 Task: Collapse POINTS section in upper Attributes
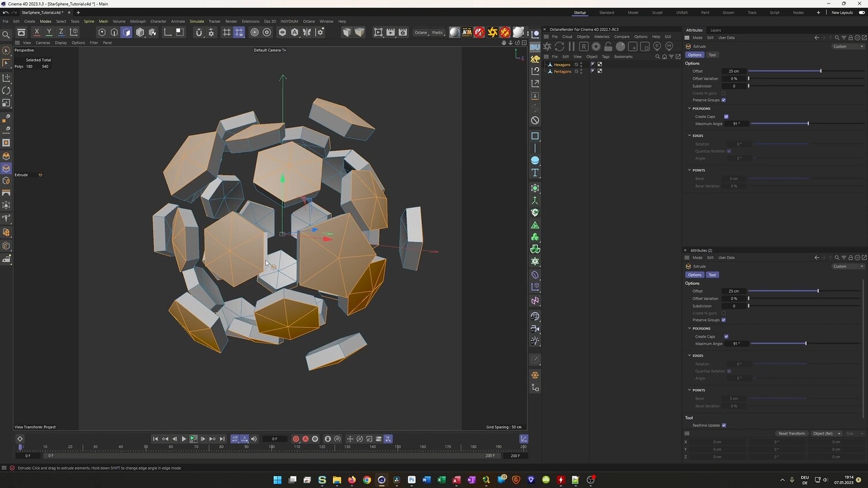point(689,170)
